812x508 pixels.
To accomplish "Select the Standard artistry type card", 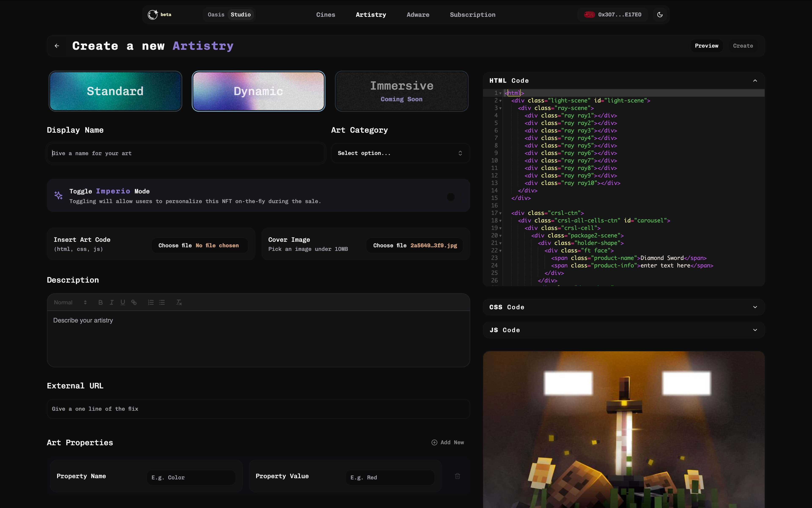I will (115, 91).
